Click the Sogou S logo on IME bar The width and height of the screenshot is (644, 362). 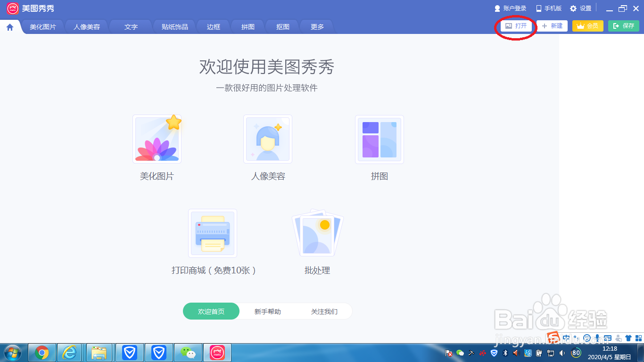pyautogui.click(x=553, y=337)
